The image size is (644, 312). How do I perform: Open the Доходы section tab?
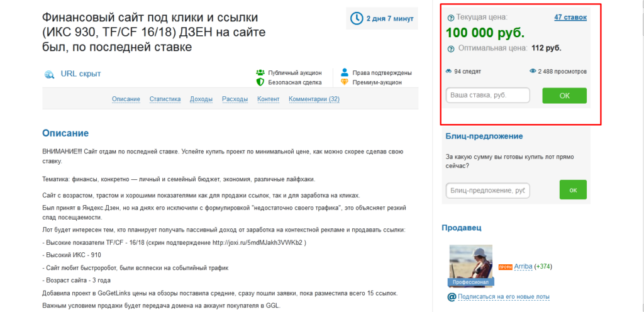[201, 99]
